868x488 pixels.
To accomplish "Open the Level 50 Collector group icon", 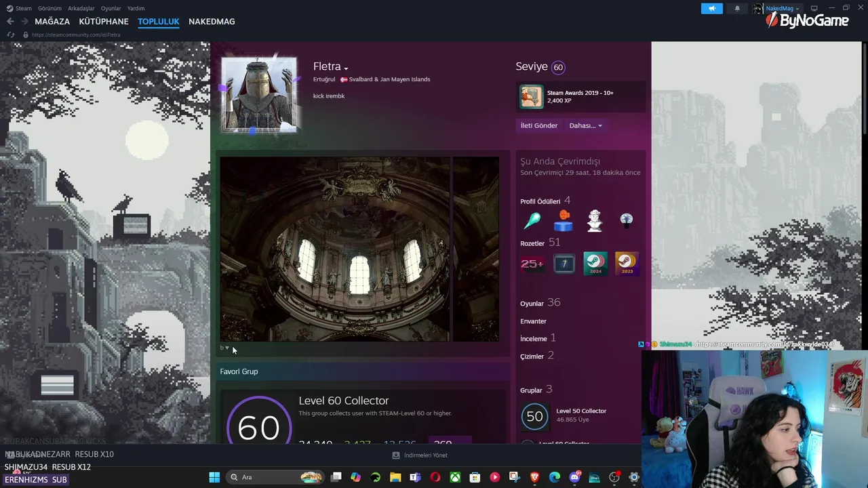I will coord(534,416).
